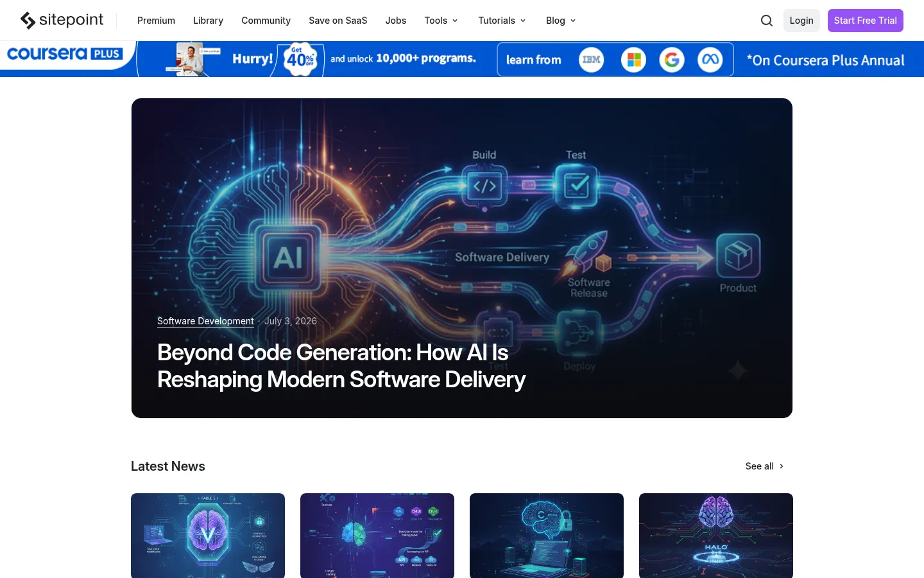Expand the Tools dropdown
This screenshot has width=924, height=578.
(x=441, y=21)
